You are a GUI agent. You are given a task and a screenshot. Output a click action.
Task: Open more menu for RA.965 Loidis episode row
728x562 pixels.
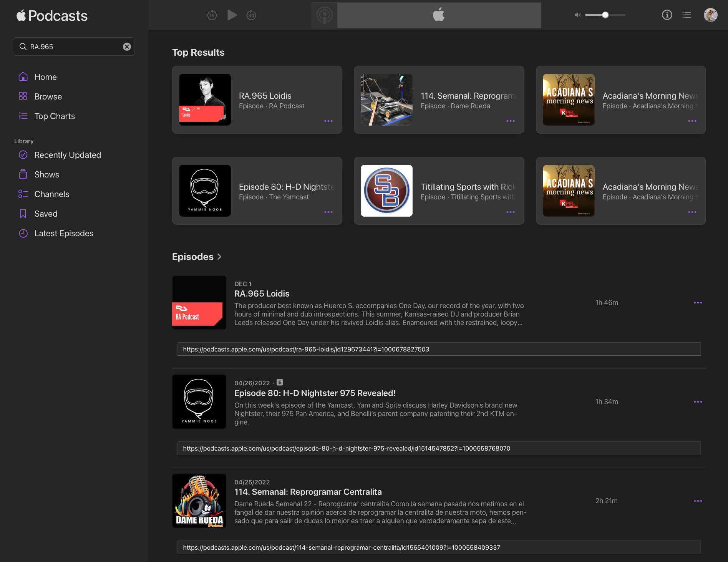(x=698, y=303)
